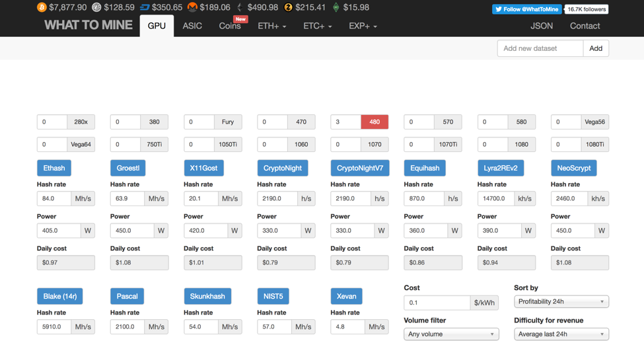The width and height of the screenshot is (644, 341).
Task: Toggle the 1070 GPU button
Action: coord(375,144)
